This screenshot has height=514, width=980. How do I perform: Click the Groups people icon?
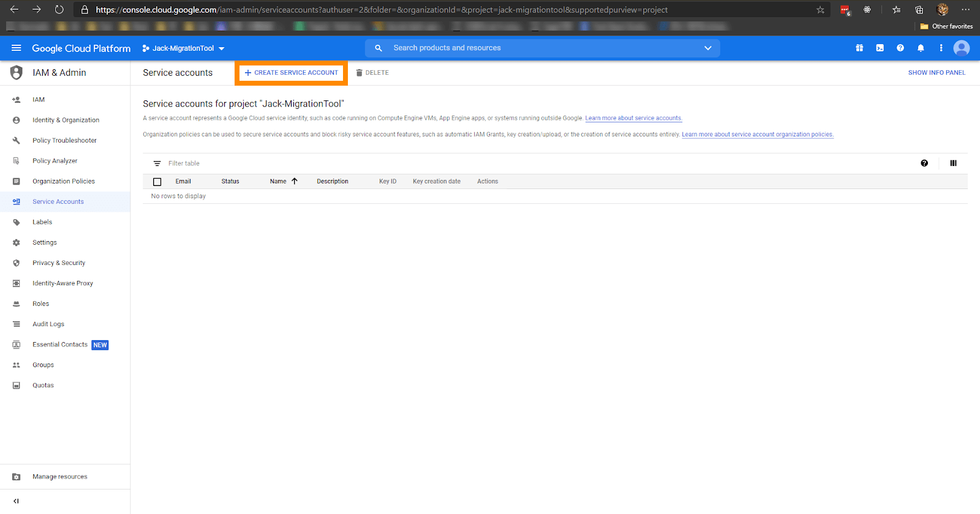point(17,365)
